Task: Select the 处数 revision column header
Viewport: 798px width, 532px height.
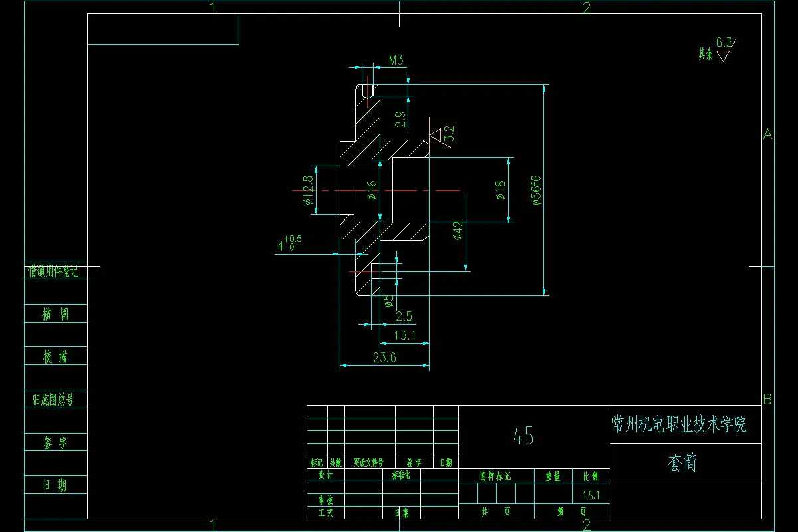Action: [335, 463]
